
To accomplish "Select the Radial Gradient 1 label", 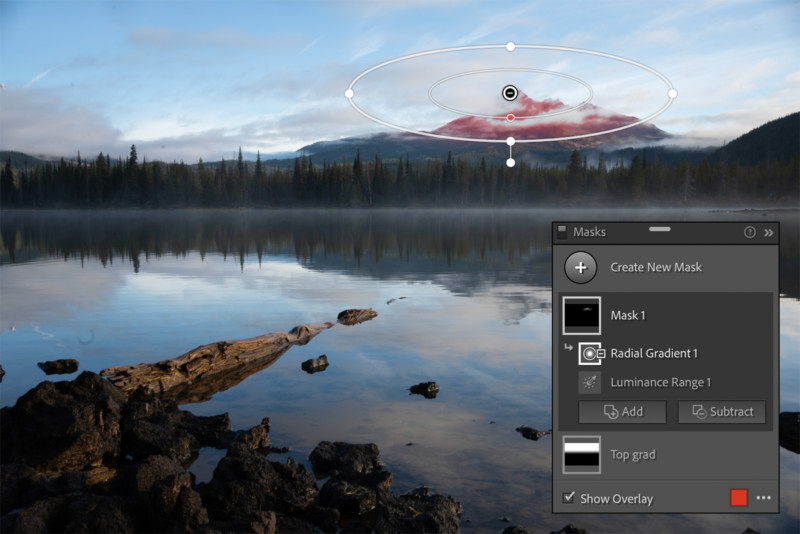I will (654, 353).
